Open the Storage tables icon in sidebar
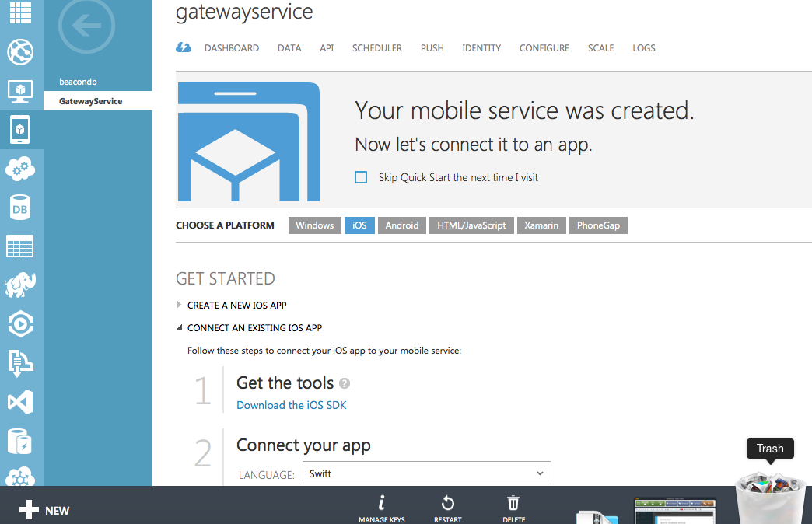This screenshot has height=524, width=812. click(20, 246)
